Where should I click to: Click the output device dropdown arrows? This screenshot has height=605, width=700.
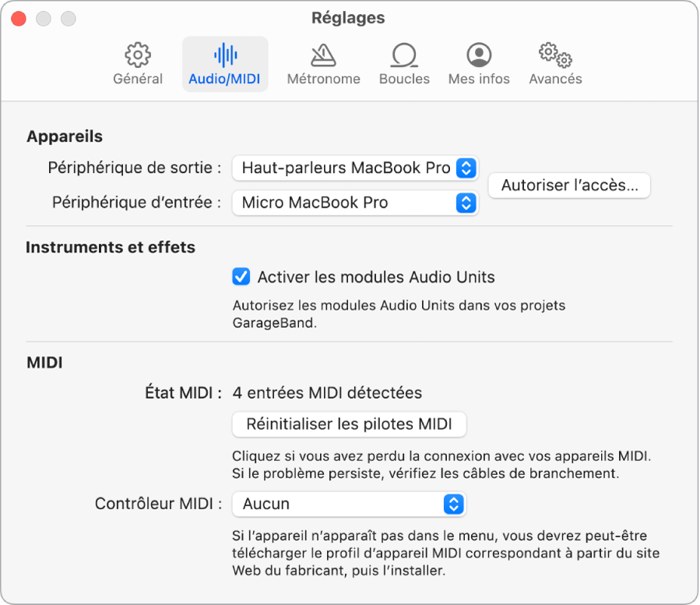tap(466, 167)
